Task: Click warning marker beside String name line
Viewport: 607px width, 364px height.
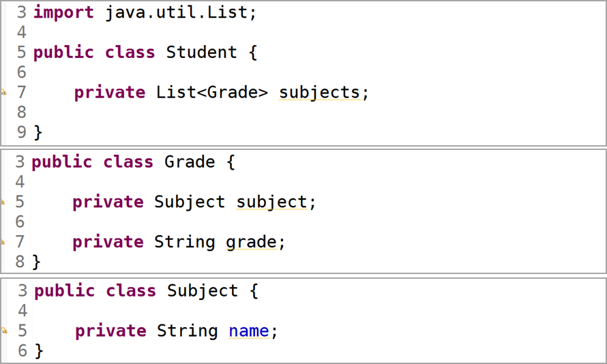Action: click(4, 331)
